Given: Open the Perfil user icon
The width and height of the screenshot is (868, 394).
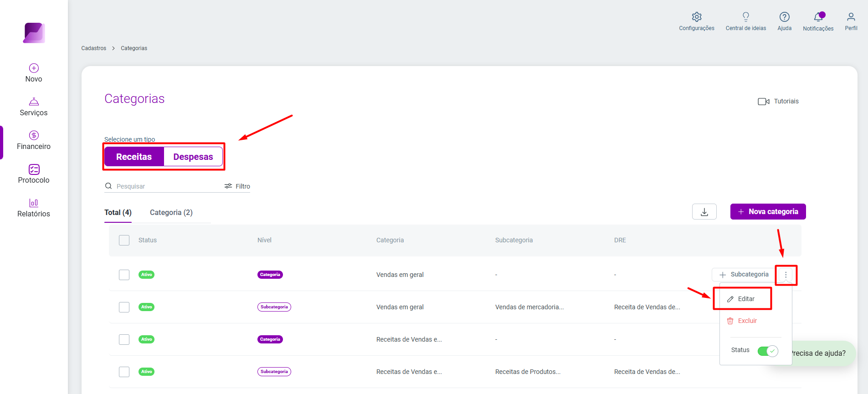Looking at the screenshot, I should click(x=851, y=17).
